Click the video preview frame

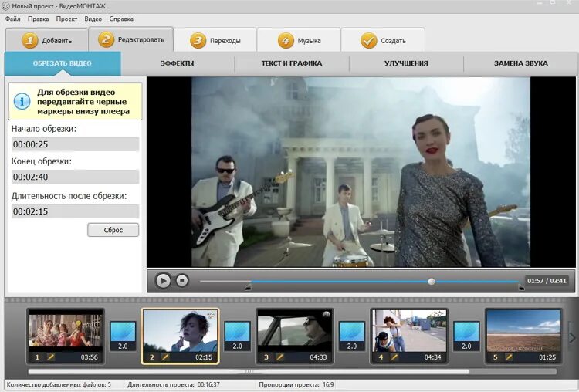[361, 171]
